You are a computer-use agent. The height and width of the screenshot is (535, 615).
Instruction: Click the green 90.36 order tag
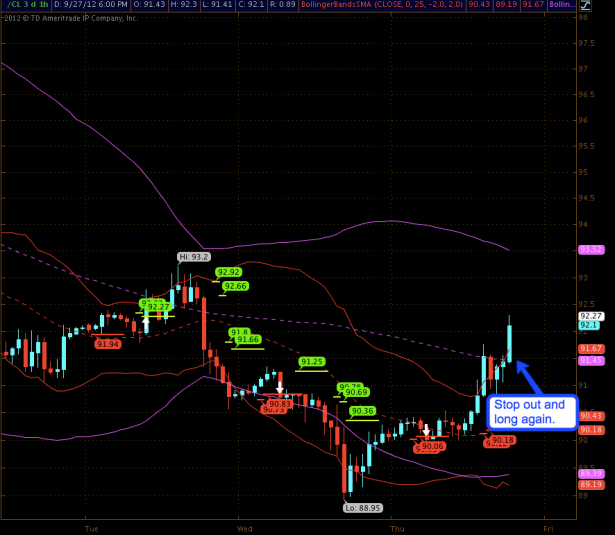tap(363, 411)
